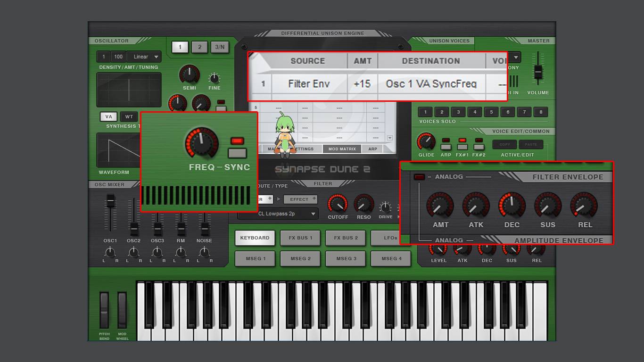Open the MSEG 3 page
The width and height of the screenshot is (644, 362).
click(x=346, y=258)
